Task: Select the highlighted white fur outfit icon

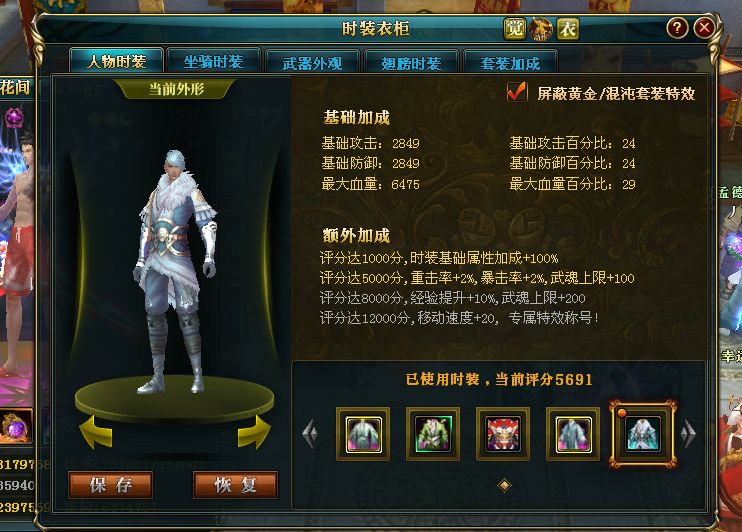Action: tap(643, 434)
